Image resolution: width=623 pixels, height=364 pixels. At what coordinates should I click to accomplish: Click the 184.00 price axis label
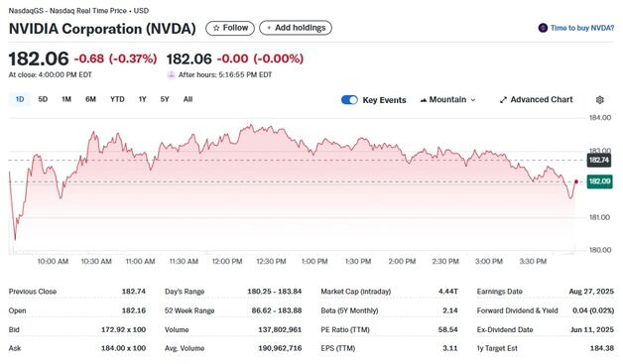(599, 118)
